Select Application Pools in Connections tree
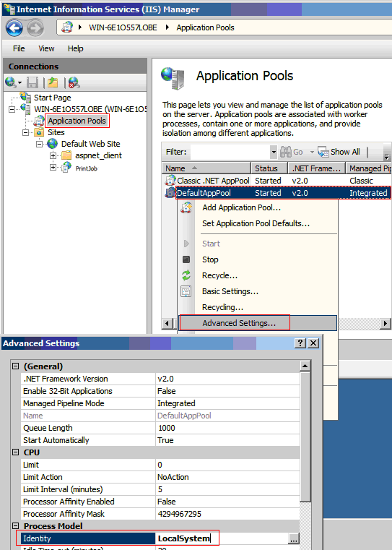This screenshot has height=550, width=392. click(x=77, y=121)
